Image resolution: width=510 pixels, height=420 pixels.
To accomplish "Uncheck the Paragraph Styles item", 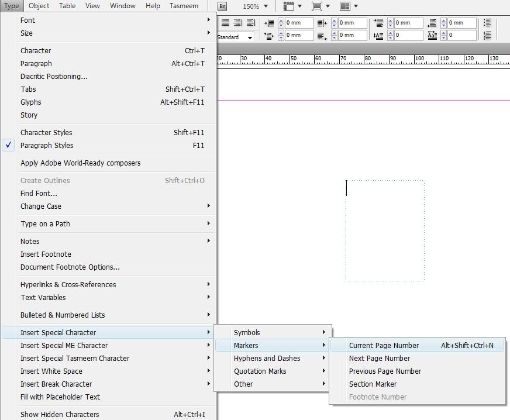I will pyautogui.click(x=109, y=146).
